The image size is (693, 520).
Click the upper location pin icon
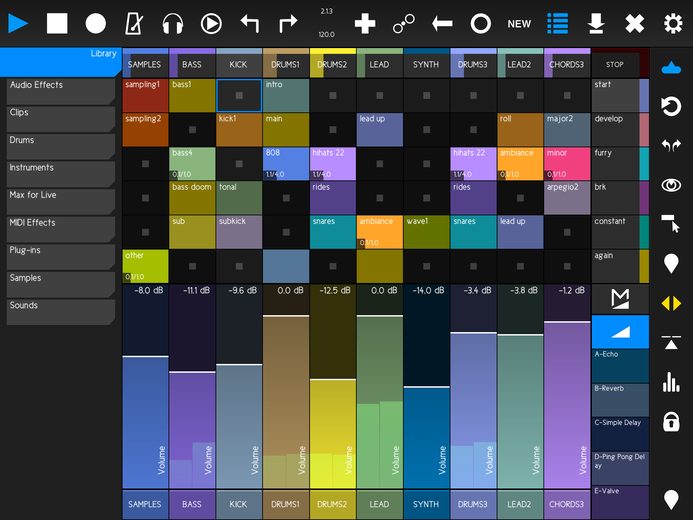[671, 264]
